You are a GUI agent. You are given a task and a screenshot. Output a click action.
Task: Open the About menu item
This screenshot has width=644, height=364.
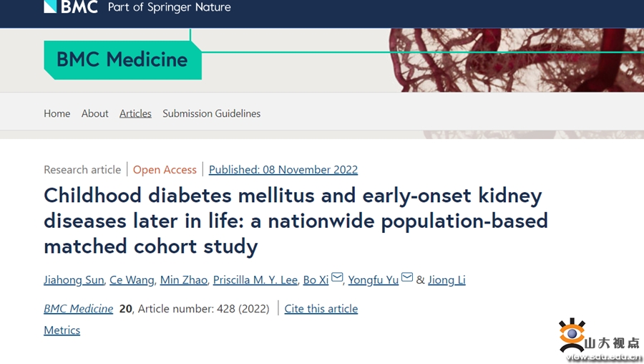[x=94, y=113]
